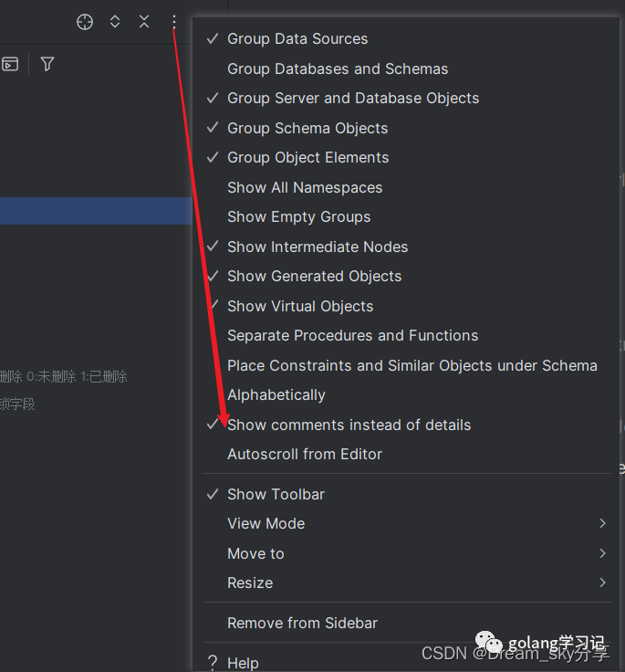Open the three-dot options menu
This screenshot has height=672, width=625.
[174, 22]
